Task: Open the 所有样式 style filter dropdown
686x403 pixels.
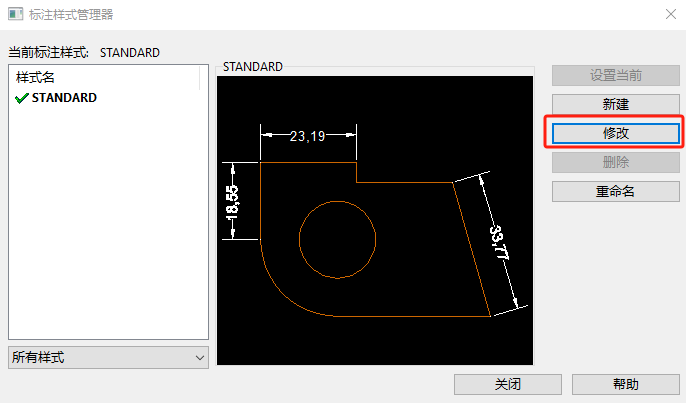Action: point(108,357)
